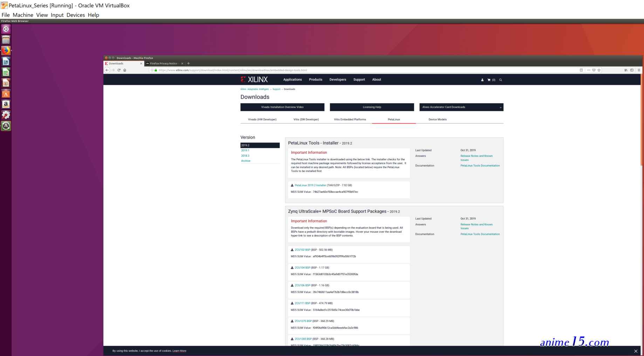
Task: Open the About nav menu
Action: click(377, 79)
